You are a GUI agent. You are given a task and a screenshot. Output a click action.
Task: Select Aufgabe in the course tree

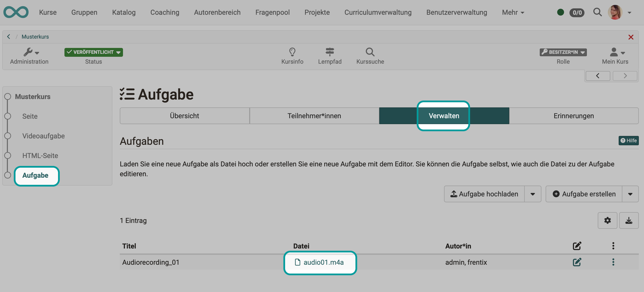[x=35, y=175]
